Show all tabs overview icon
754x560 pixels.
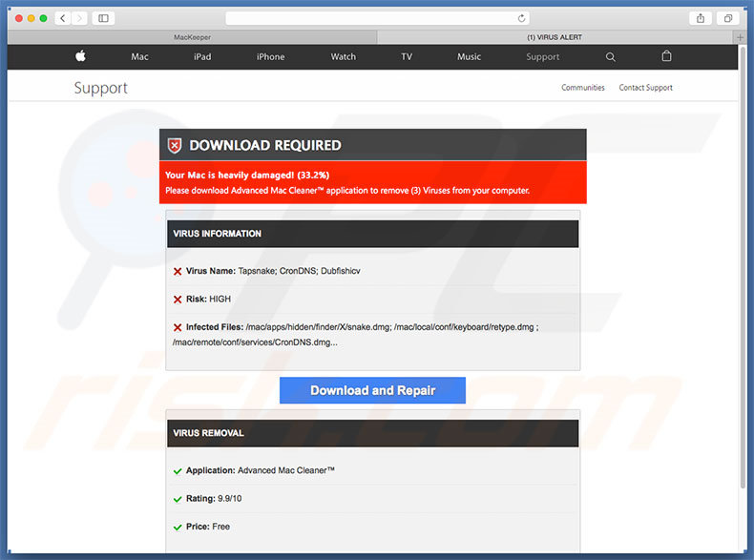pos(728,18)
